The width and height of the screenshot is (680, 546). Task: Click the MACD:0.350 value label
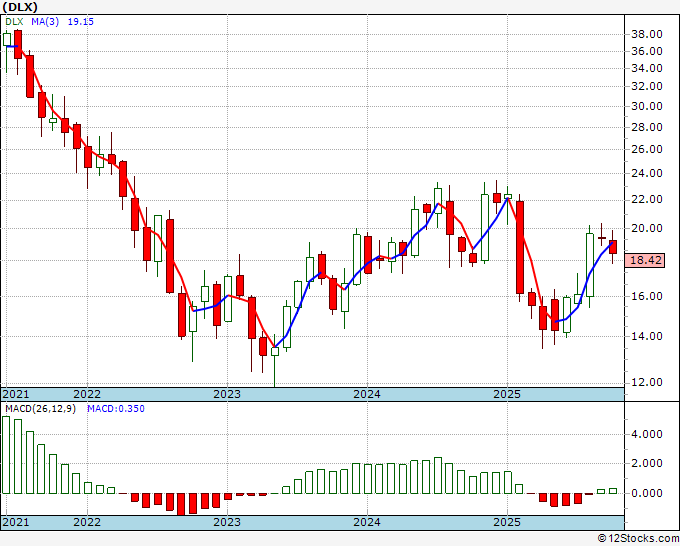pos(116,409)
